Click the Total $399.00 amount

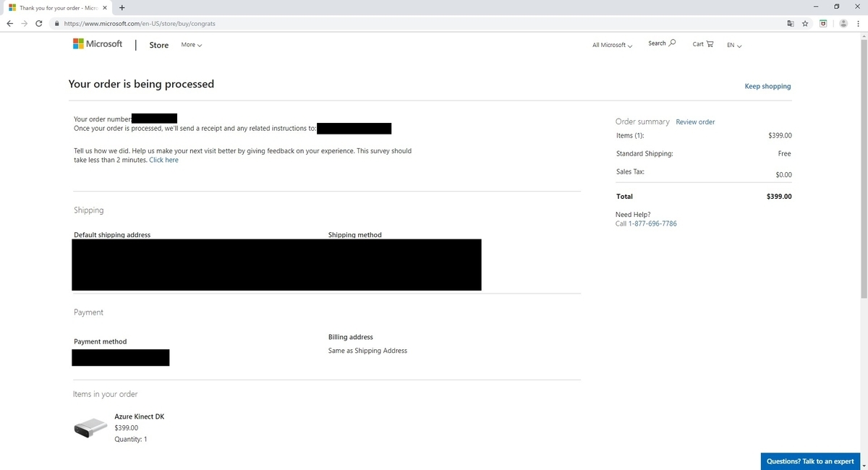(779, 197)
